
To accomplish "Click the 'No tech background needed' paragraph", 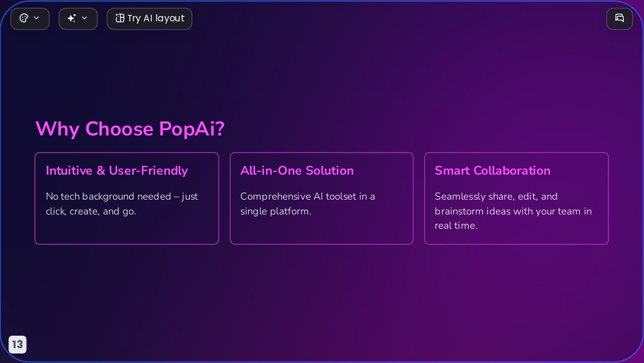I will coord(122,204).
